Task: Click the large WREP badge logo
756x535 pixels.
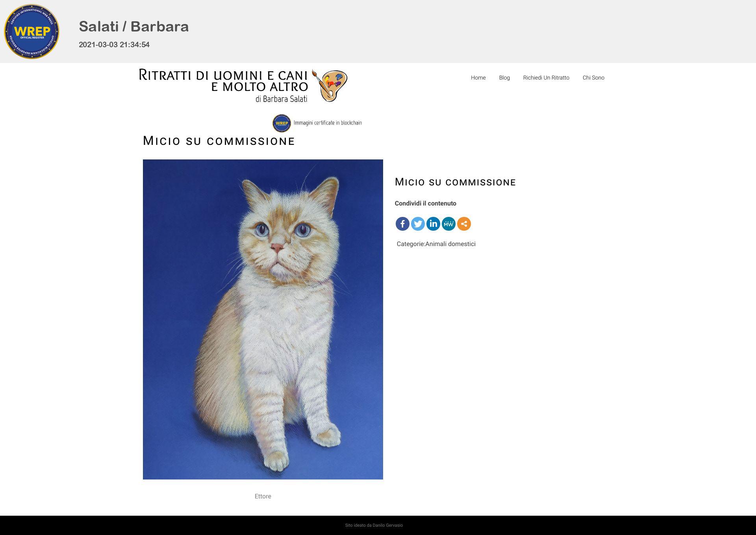Action: (31, 31)
